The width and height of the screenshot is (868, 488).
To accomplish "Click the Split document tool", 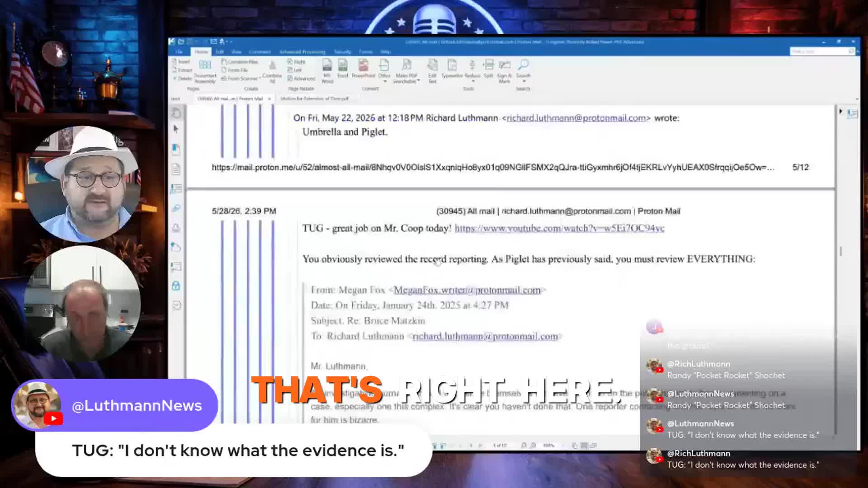I will (488, 69).
